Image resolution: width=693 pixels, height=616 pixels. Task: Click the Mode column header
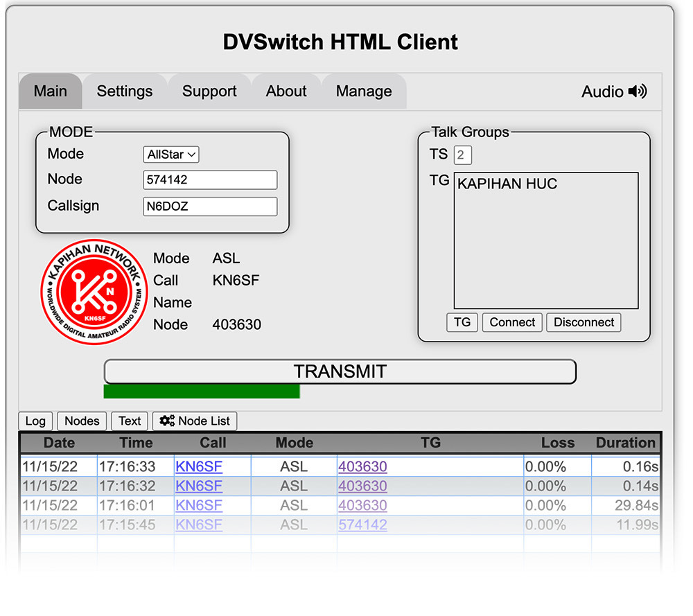(x=295, y=443)
